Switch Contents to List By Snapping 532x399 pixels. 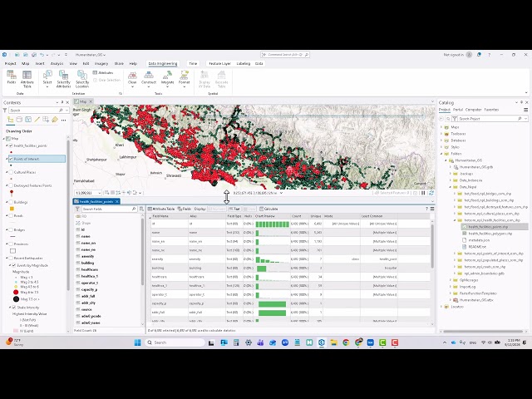click(x=46, y=120)
